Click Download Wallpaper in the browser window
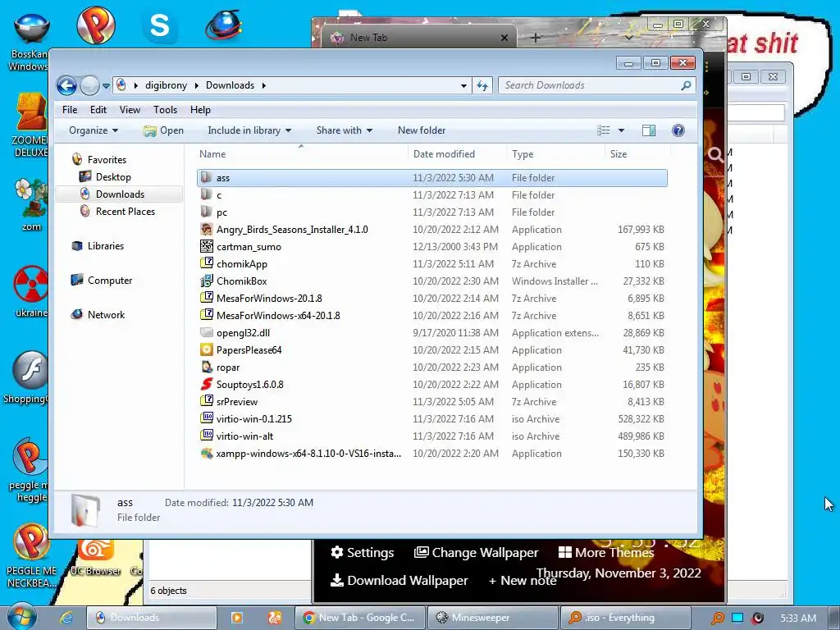This screenshot has width=840, height=630. 399,580
